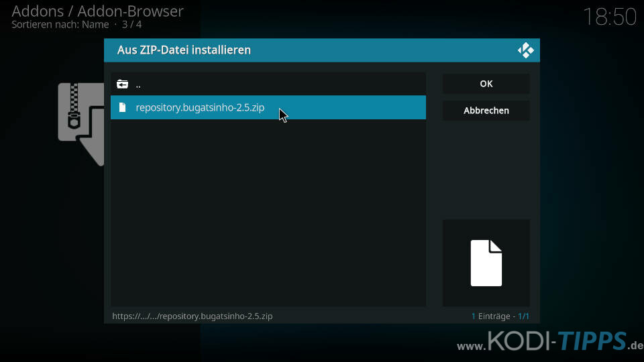644x362 pixels.
Task: Go up via the '..' parent folder entry
Action: pos(268,84)
